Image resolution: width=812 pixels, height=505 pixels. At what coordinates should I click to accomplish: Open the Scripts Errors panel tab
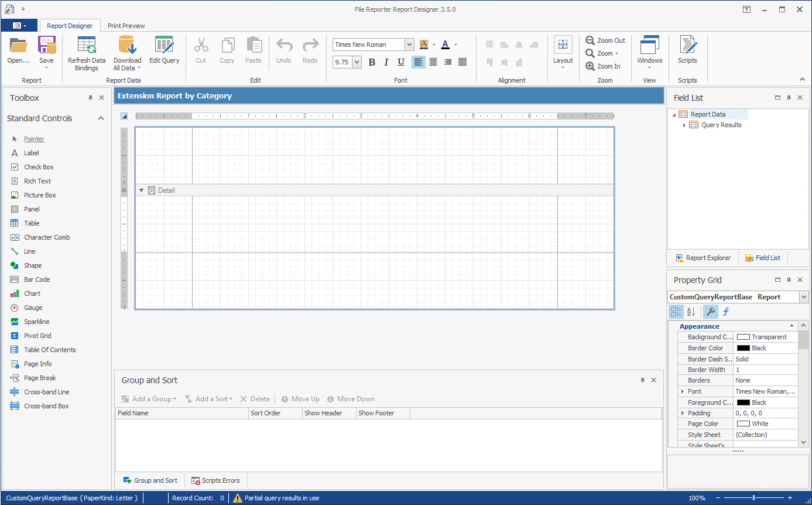click(215, 480)
